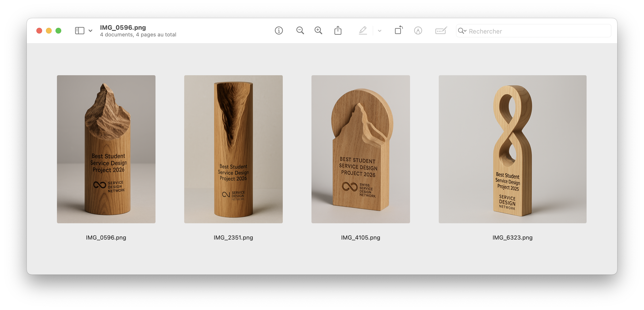Screen dimensions: 644x310
Task: Click the form filling toolbar icon
Action: coord(441,31)
